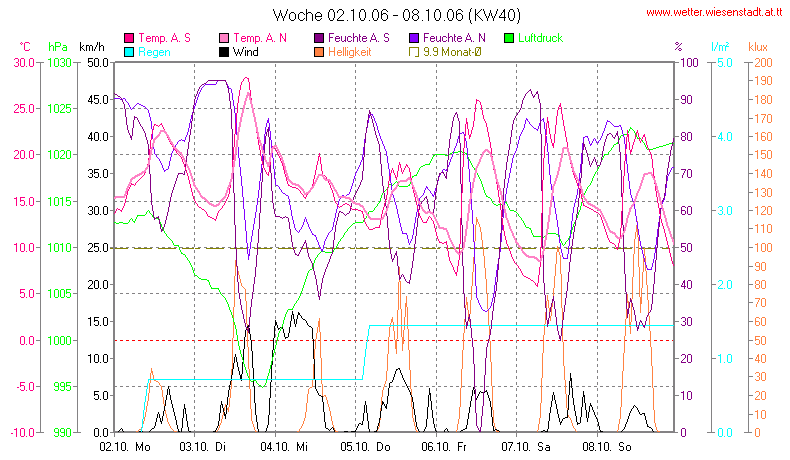Click the 200 value on klux axis
790x460 pixels.
click(x=763, y=63)
